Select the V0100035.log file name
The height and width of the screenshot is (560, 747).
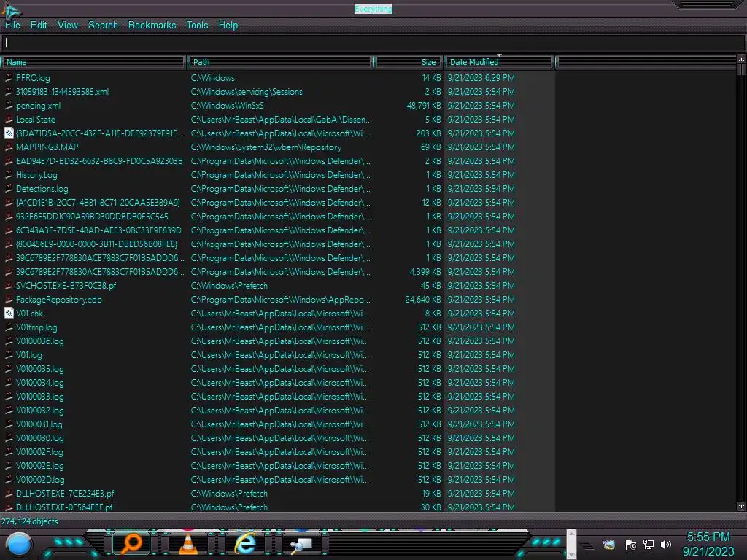tap(40, 368)
